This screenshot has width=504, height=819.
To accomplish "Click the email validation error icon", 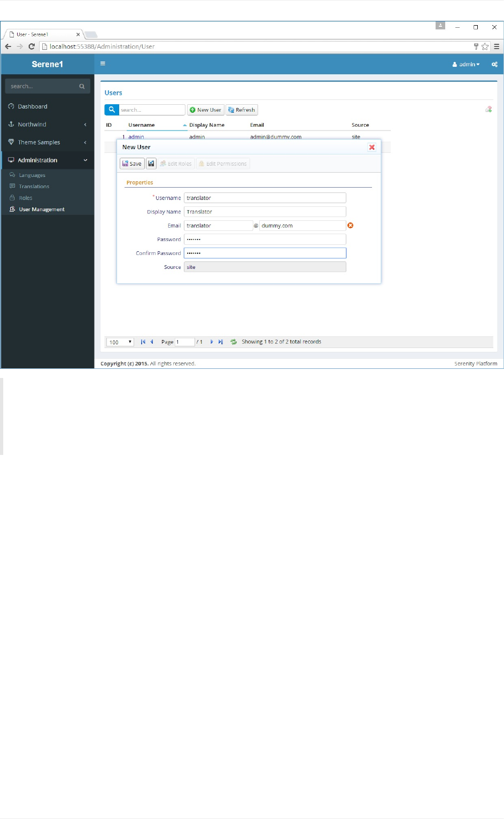I will pos(351,226).
